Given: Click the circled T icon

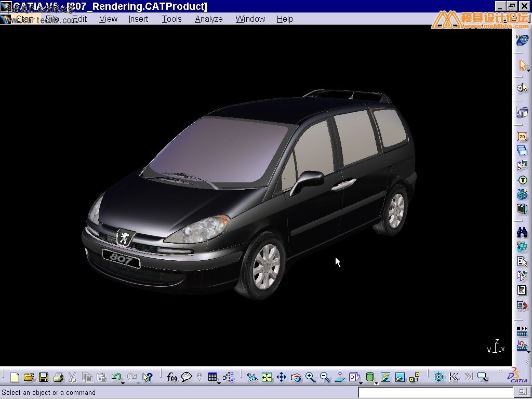Looking at the screenshot, I should pyautogui.click(x=523, y=180).
